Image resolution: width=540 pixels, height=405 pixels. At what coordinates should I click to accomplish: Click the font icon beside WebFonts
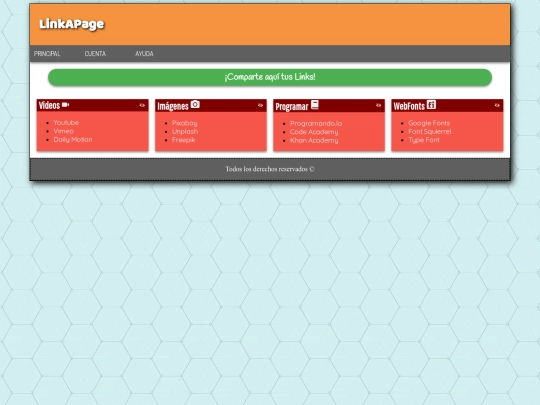tap(431, 105)
